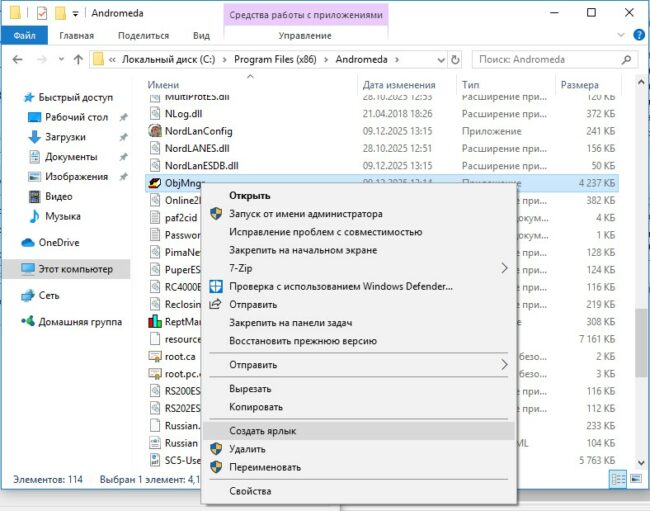Click the up-arrow navigate to parent folder

pos(78,60)
